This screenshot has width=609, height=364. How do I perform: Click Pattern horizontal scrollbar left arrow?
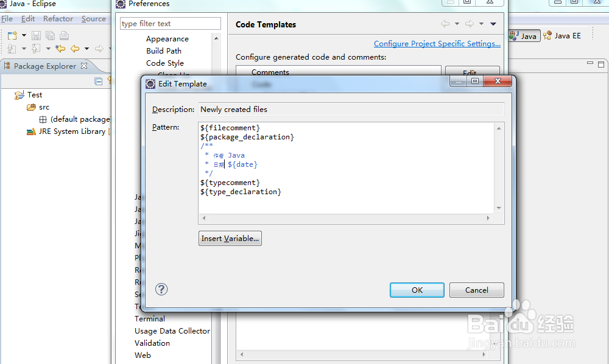204,218
